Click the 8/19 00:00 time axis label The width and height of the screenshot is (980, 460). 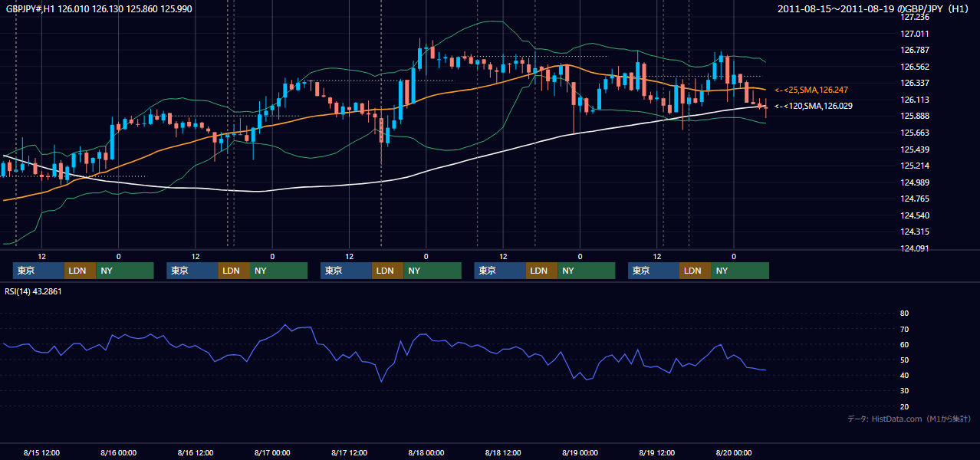tap(580, 452)
